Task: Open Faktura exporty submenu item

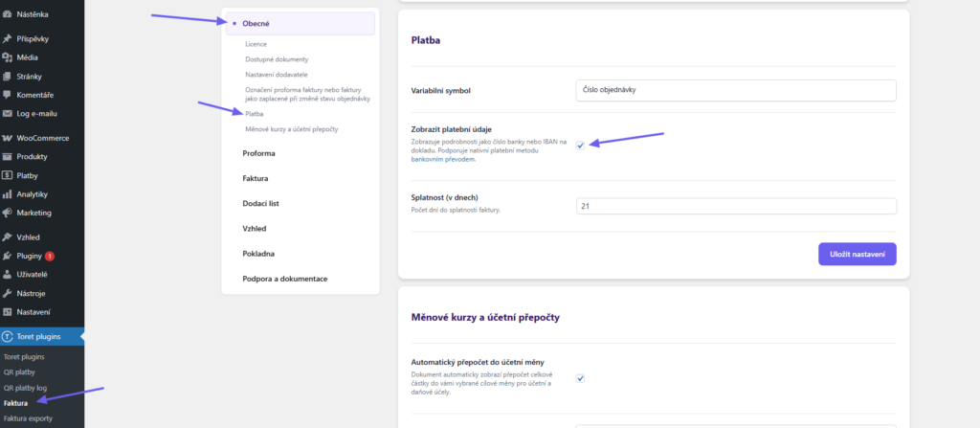Action: pos(28,418)
